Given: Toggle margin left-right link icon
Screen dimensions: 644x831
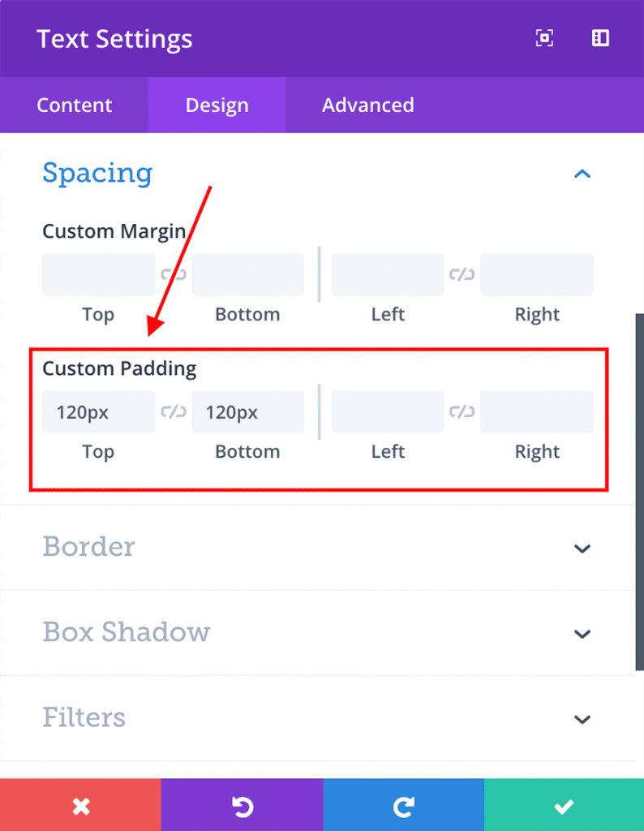Looking at the screenshot, I should pos(462,274).
